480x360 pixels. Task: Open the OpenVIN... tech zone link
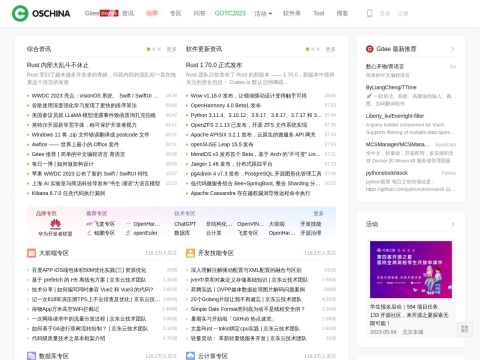251,224
